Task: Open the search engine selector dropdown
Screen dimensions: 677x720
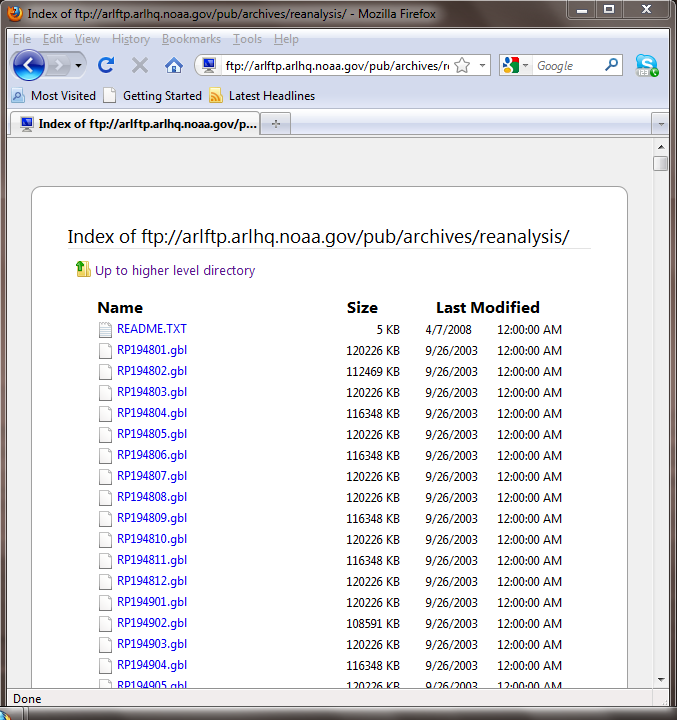Action: click(517, 66)
